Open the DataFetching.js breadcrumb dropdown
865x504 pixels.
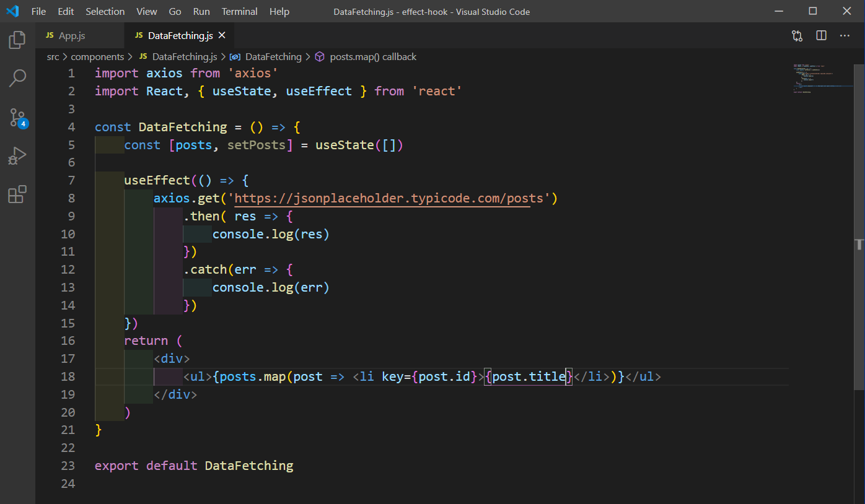[x=185, y=56]
